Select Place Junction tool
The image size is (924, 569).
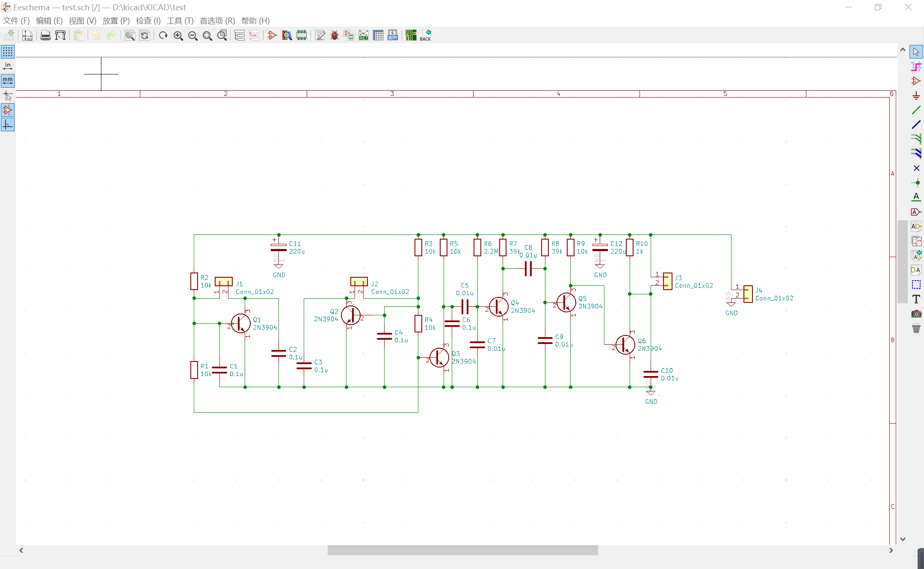point(916,183)
